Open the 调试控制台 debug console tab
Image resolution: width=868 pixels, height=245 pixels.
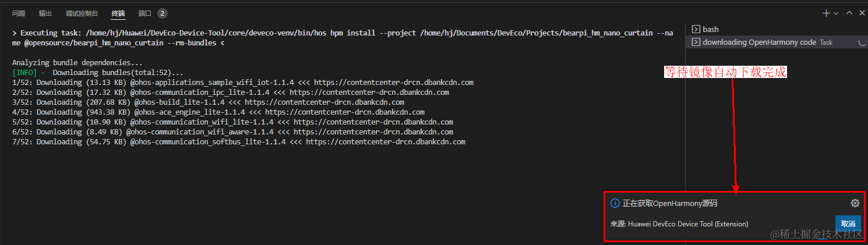click(x=82, y=13)
